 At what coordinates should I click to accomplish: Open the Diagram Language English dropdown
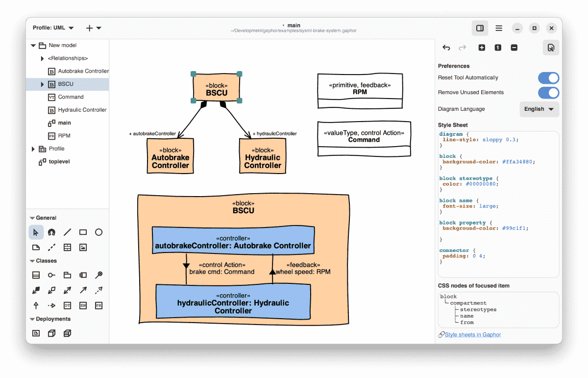tap(539, 109)
